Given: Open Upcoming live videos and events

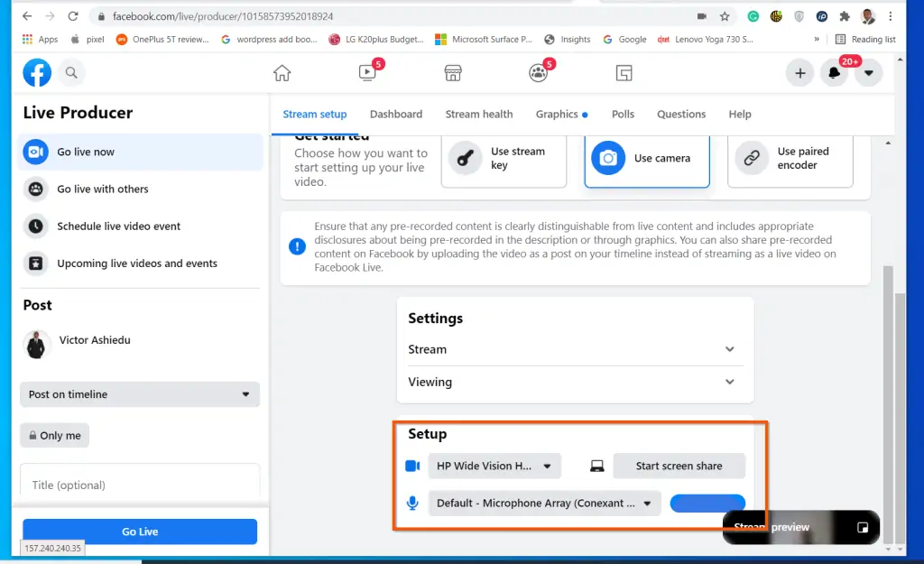Looking at the screenshot, I should point(141,263).
